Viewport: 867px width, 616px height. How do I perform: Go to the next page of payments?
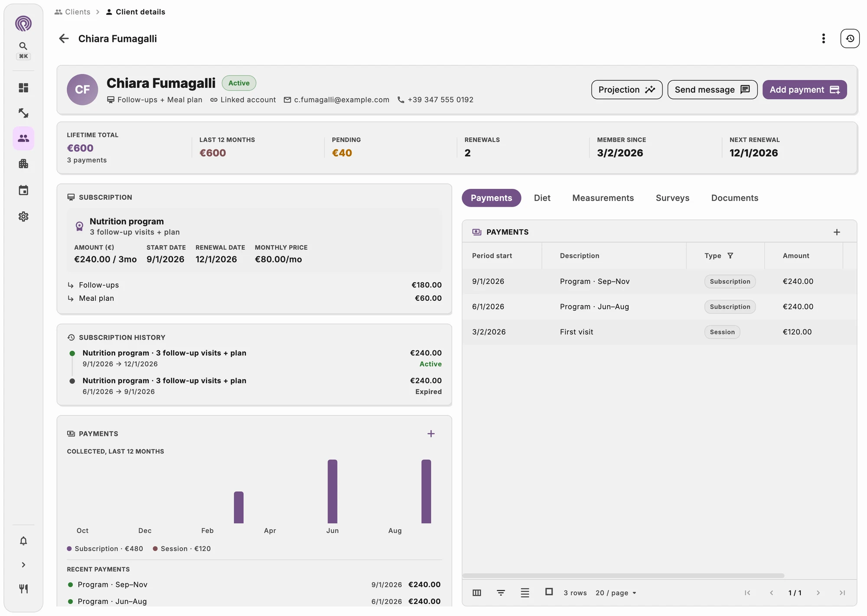(x=818, y=593)
